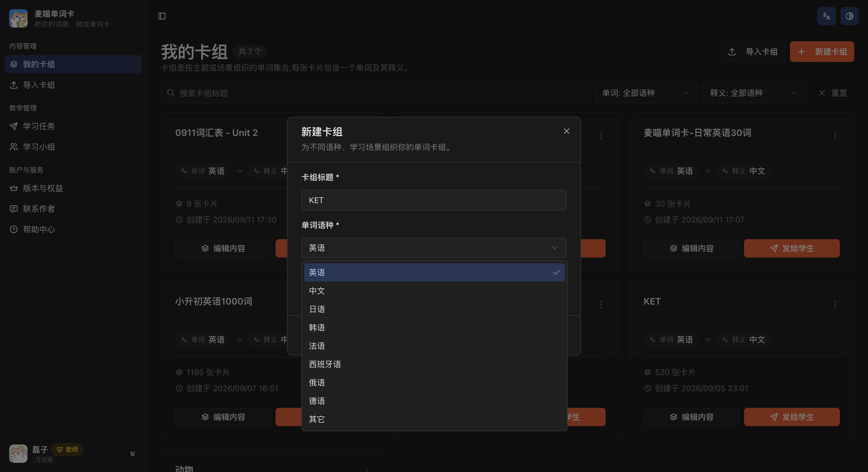
Task: Click 编辑内容 on the 0911词汇表 card
Action: pyautogui.click(x=223, y=248)
